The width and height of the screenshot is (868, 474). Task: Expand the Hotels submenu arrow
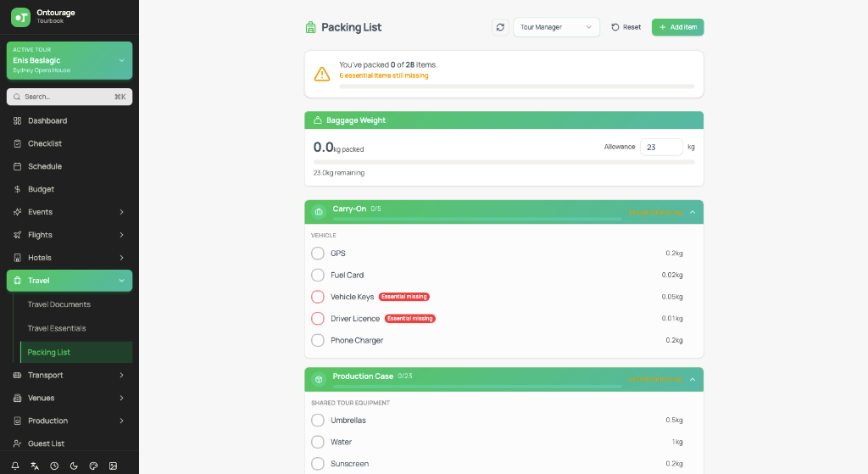click(122, 258)
